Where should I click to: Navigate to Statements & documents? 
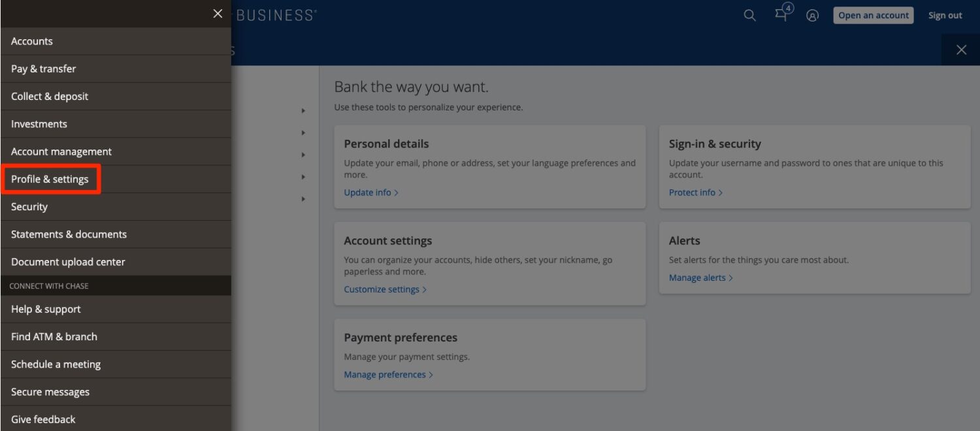click(69, 234)
